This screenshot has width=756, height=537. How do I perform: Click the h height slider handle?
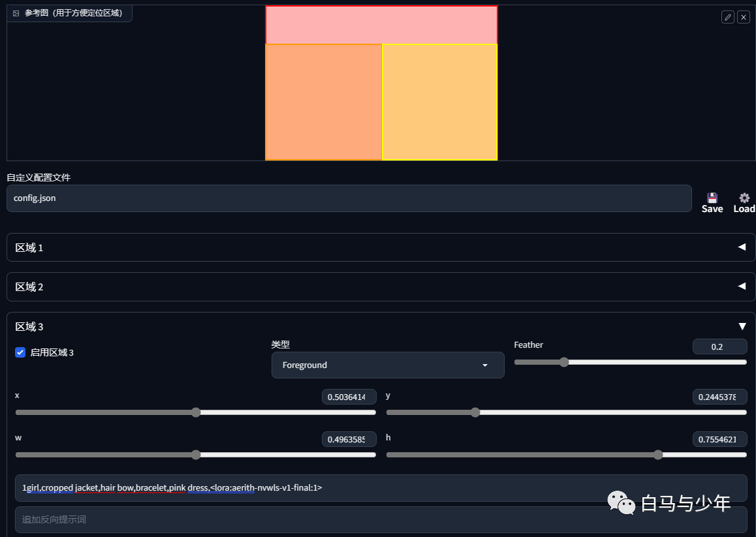658,455
